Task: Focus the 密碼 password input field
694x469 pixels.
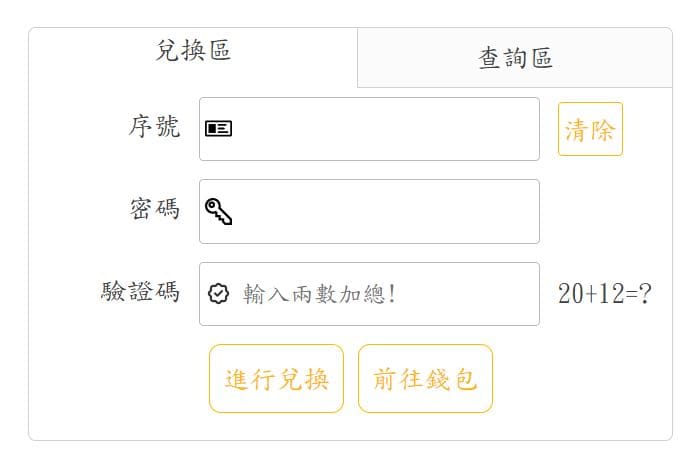Action: [369, 211]
